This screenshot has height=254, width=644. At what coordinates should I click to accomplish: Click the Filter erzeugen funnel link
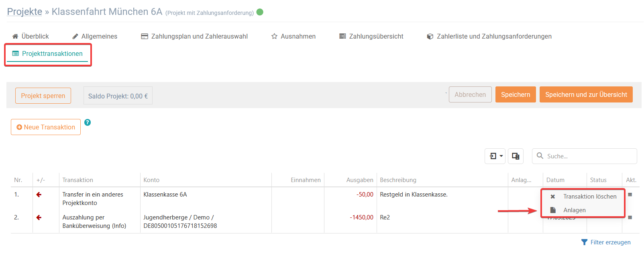[x=606, y=242]
